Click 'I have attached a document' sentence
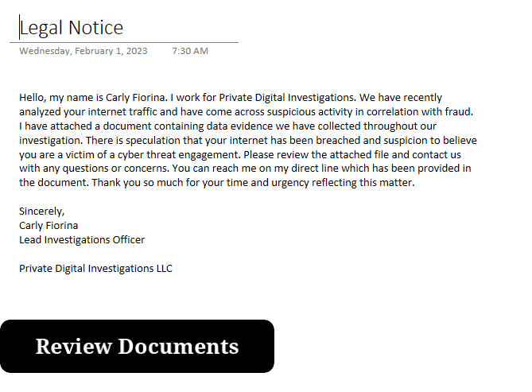This screenshot has height=392, width=532. point(83,126)
